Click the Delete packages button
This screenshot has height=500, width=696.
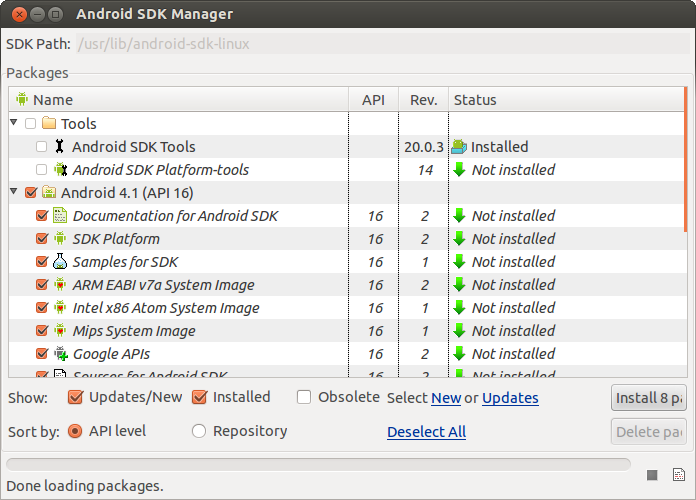pos(649,431)
